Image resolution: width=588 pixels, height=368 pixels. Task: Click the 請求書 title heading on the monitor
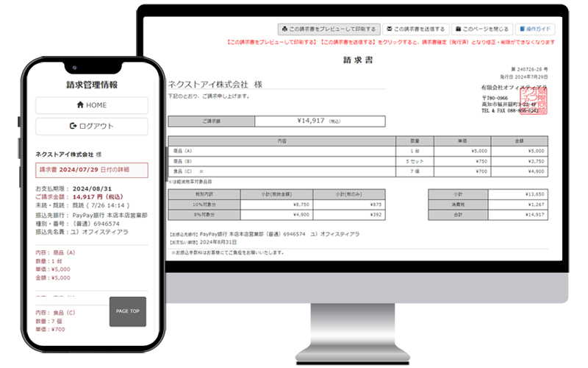357,60
